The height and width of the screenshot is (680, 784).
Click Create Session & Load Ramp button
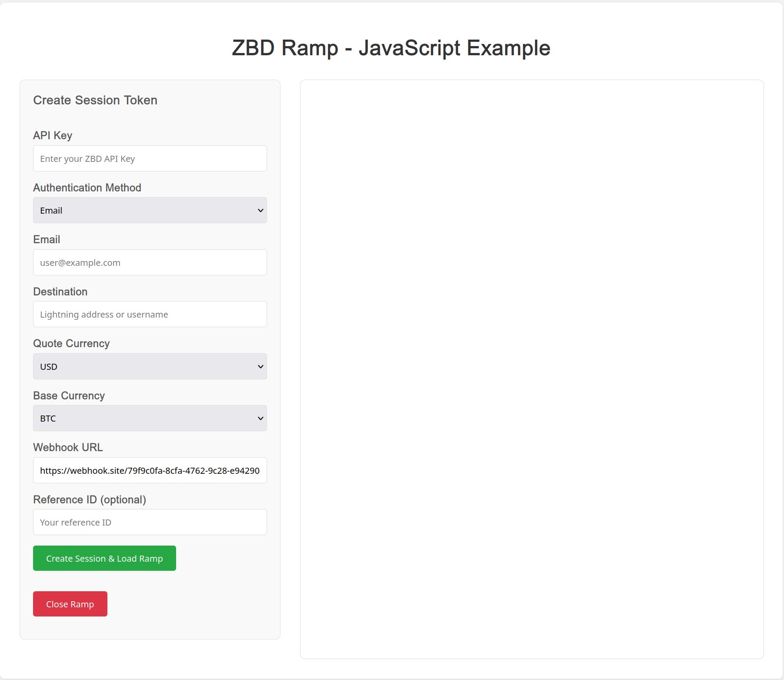point(104,558)
